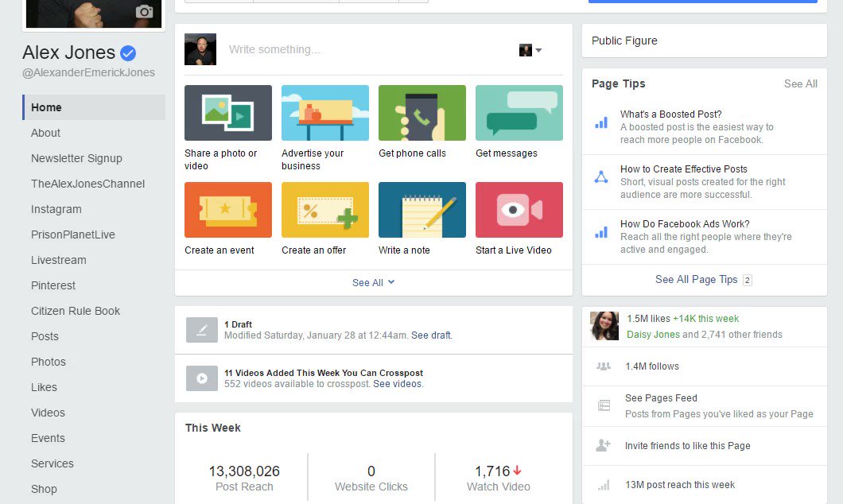Viewport: 843px width, 504px height.
Task: Open PrisonPlanetLive tab
Action: [x=73, y=235]
